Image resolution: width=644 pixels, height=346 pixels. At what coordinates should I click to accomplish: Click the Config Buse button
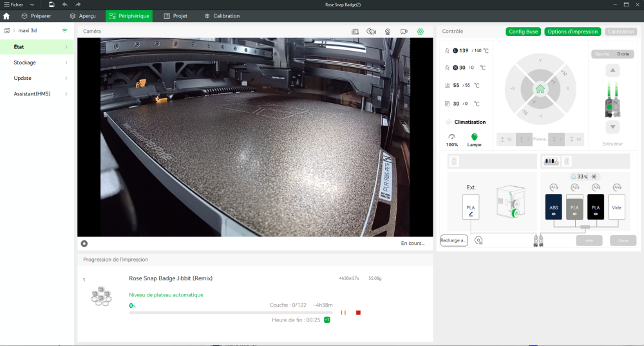point(523,32)
